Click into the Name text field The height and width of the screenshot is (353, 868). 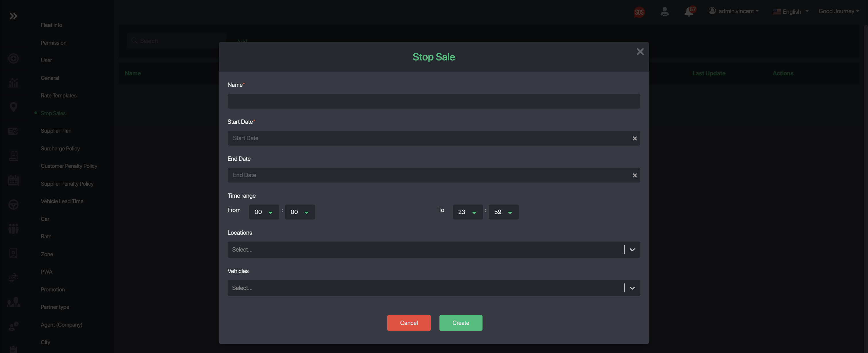(434, 101)
